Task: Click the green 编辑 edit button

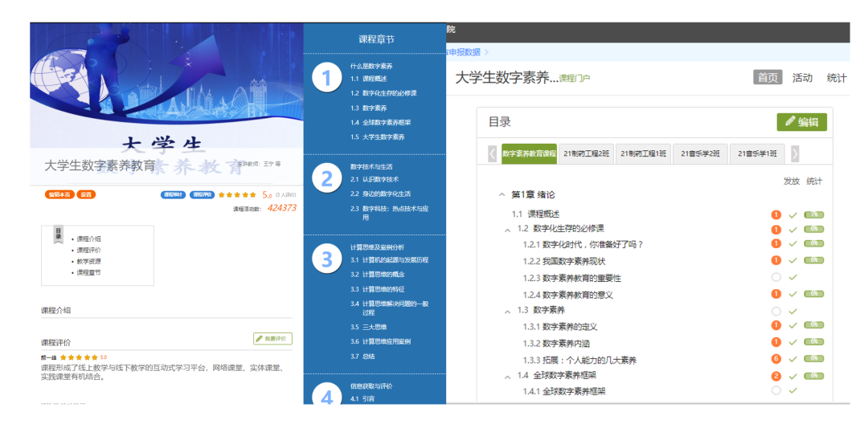Action: [801, 122]
